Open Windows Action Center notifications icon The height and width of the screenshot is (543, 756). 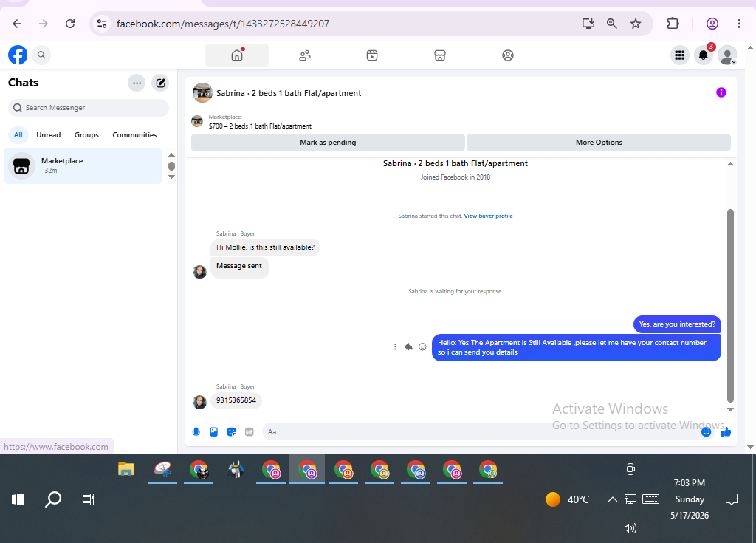click(732, 499)
